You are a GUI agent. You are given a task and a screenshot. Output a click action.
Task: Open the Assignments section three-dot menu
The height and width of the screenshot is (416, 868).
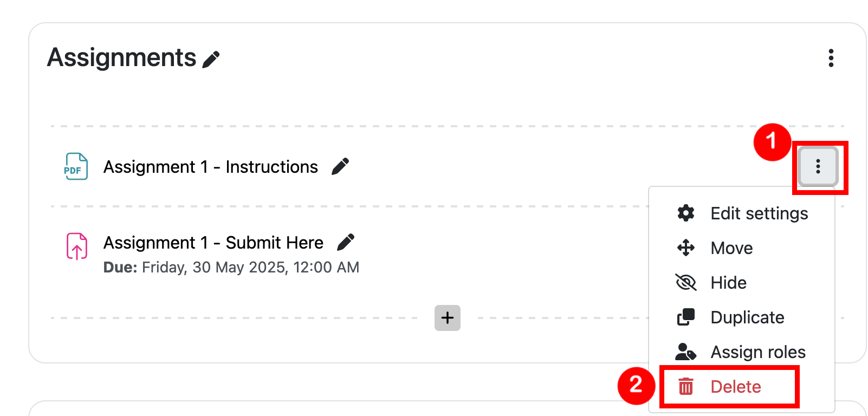point(831,58)
